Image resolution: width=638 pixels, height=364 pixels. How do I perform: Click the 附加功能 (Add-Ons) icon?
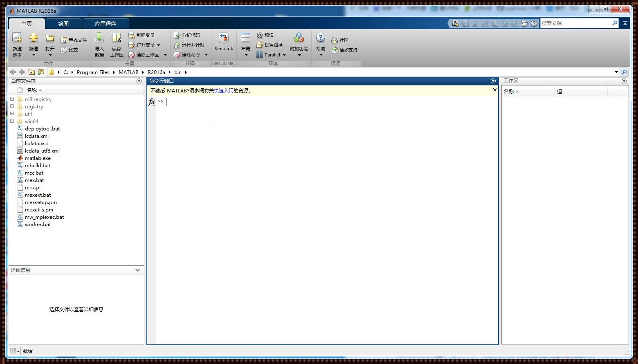(299, 38)
